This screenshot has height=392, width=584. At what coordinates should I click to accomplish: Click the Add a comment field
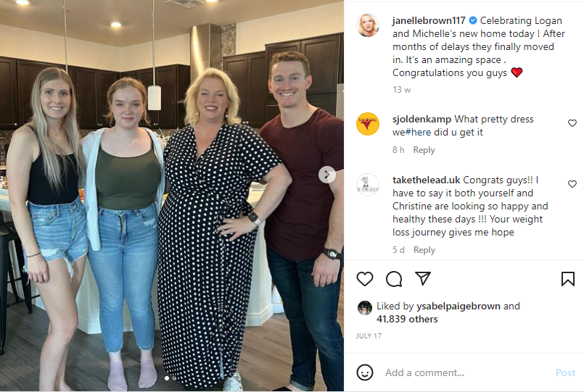(x=466, y=372)
